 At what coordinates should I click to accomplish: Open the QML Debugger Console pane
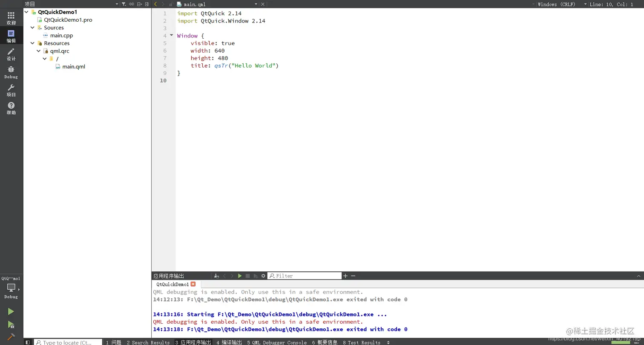(277, 342)
